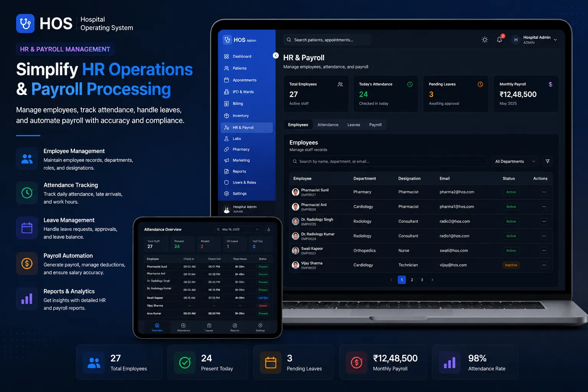Click the employee search by name field
588x392 pixels.
388,162
